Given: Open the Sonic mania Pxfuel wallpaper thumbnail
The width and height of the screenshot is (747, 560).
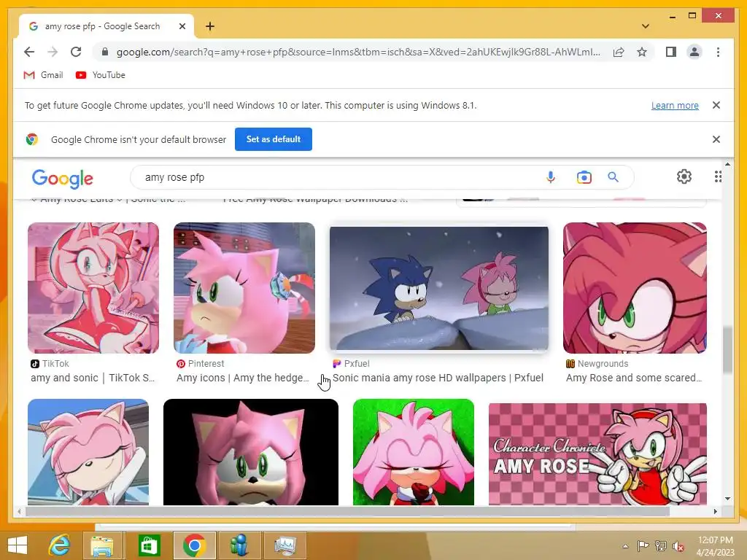Looking at the screenshot, I should (x=438, y=288).
